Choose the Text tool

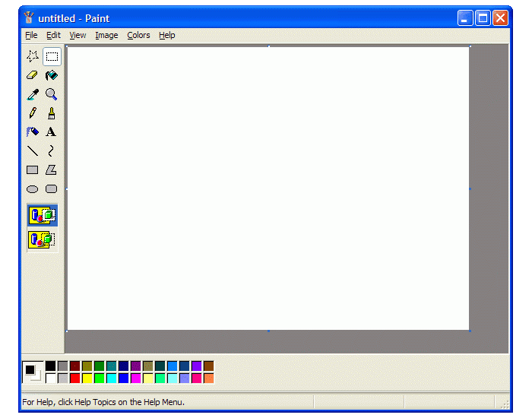51,132
